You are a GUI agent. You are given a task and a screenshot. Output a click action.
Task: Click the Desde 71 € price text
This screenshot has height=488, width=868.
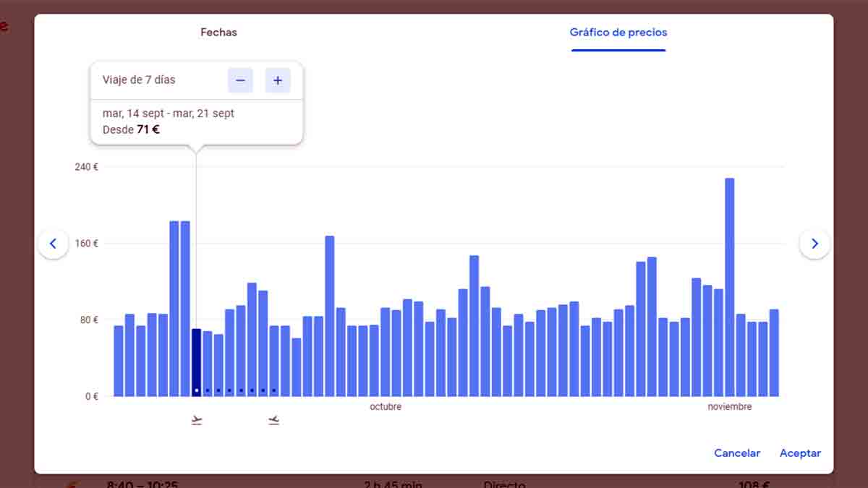point(131,130)
